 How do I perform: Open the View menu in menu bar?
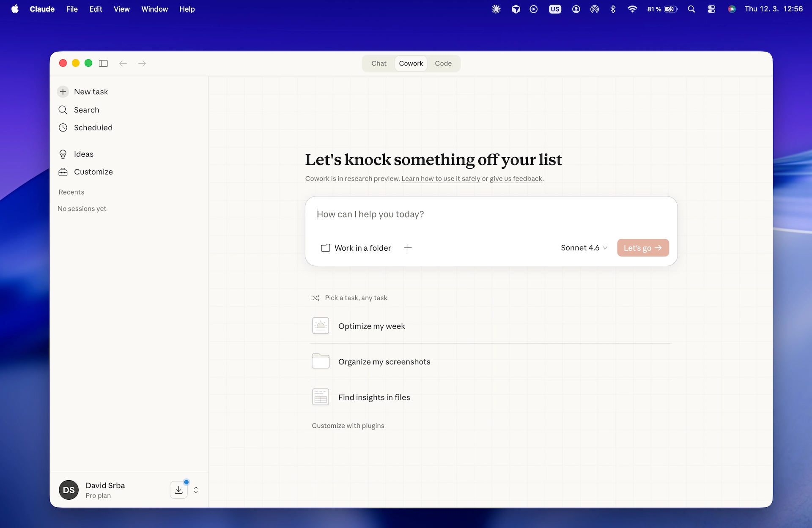(x=121, y=9)
